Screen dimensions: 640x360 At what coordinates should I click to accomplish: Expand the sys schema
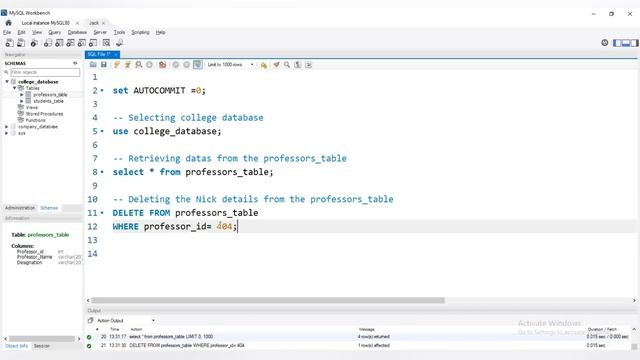pyautogui.click(x=7, y=133)
